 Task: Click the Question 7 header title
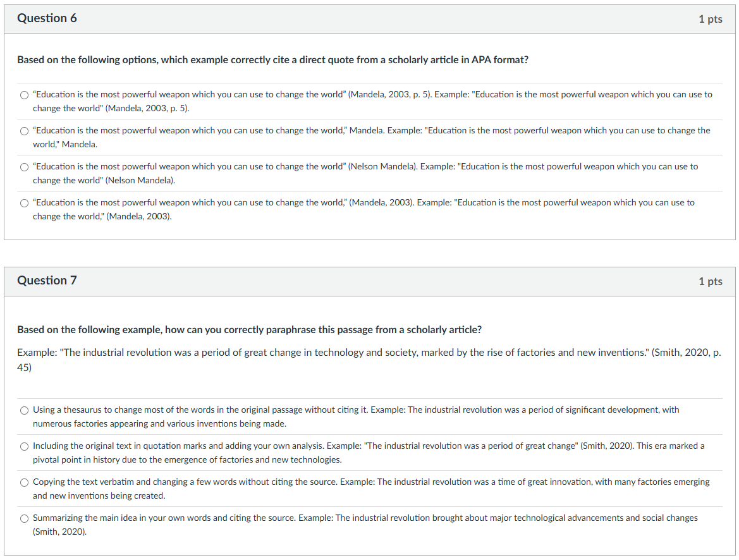47,281
